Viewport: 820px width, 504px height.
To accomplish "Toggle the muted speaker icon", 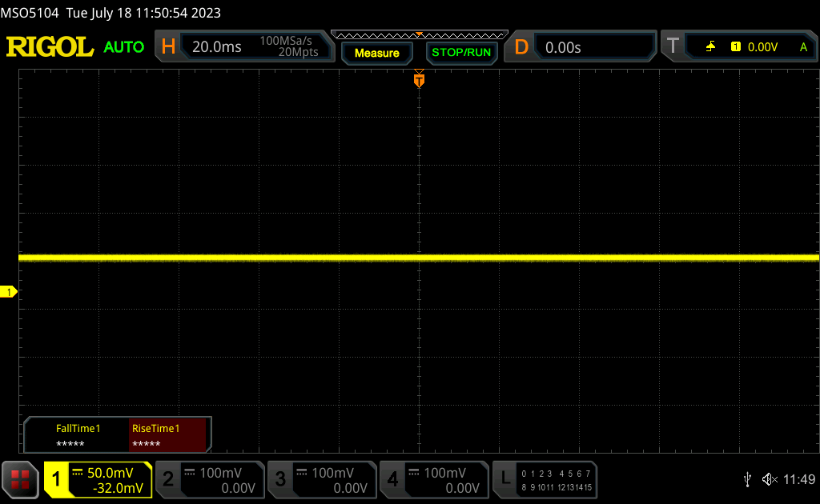I will coord(770,479).
